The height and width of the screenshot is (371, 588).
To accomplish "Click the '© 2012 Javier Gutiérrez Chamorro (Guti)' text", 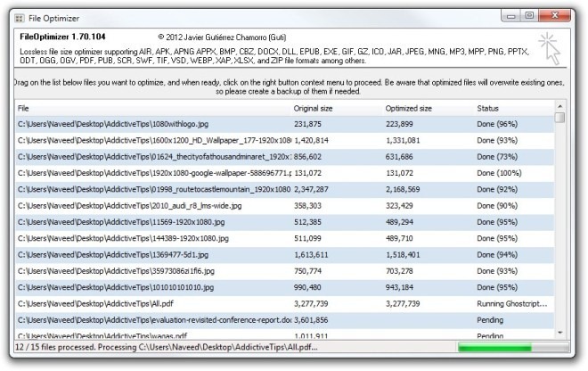I will (x=222, y=37).
